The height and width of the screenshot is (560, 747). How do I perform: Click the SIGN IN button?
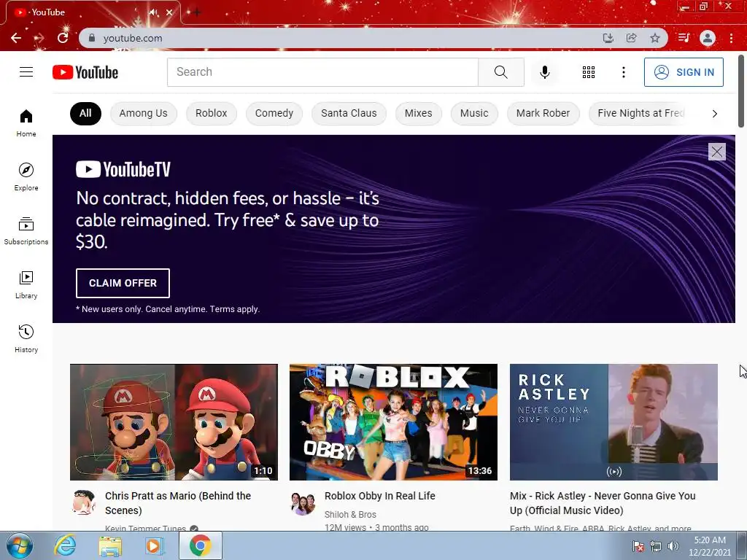coord(684,72)
